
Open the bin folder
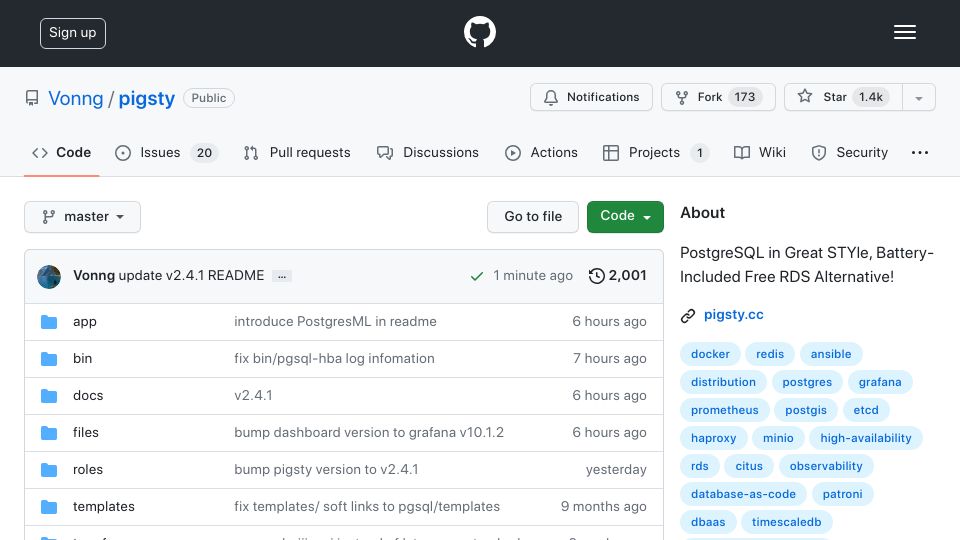[83, 359]
